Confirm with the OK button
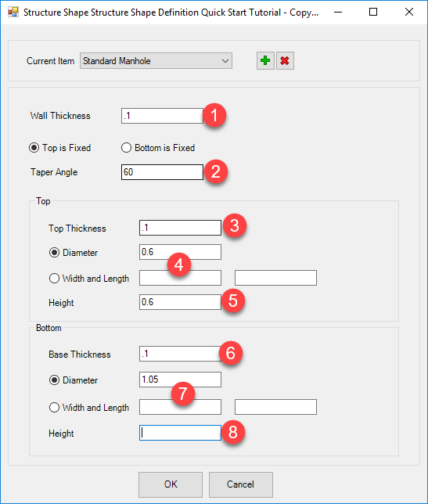Viewport: 428px width, 504px height. pos(171,484)
